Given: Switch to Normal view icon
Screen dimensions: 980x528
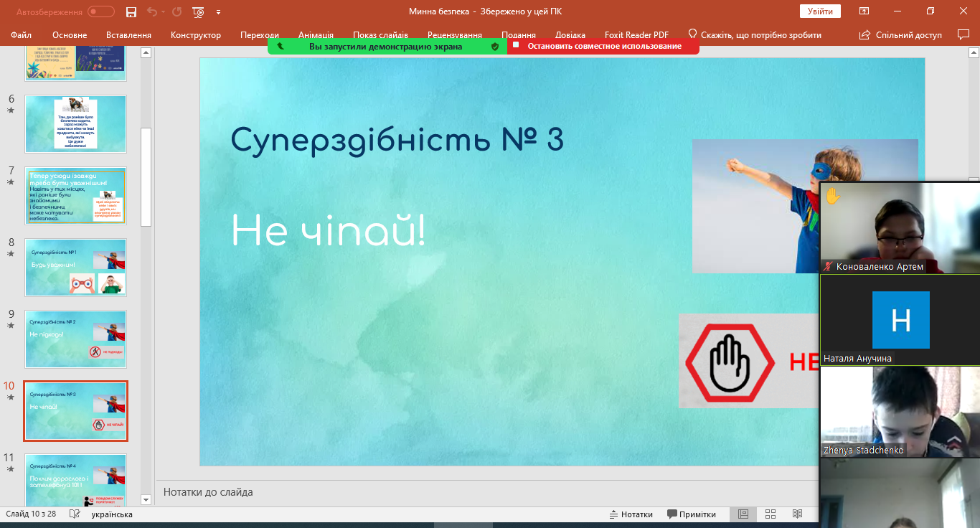Looking at the screenshot, I should (x=743, y=514).
